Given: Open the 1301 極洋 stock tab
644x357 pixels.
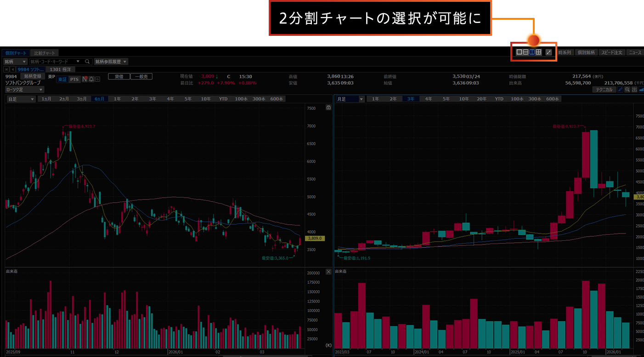Looking at the screenshot, I should coord(61,69).
